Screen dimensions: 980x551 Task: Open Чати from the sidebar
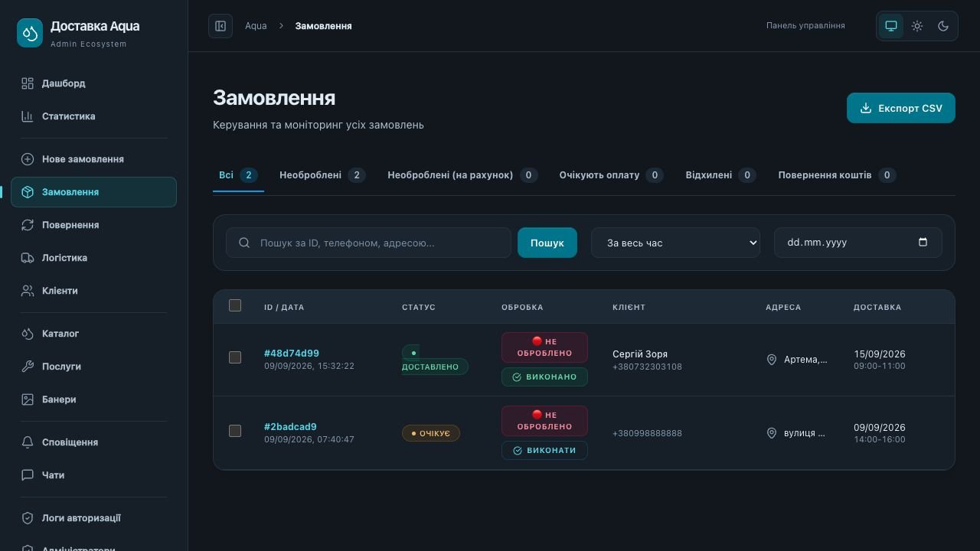click(x=93, y=475)
